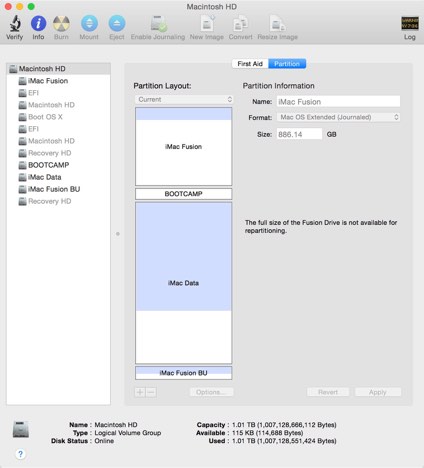The height and width of the screenshot is (468, 424).
Task: Click the partition Name text field
Action: coord(338,102)
